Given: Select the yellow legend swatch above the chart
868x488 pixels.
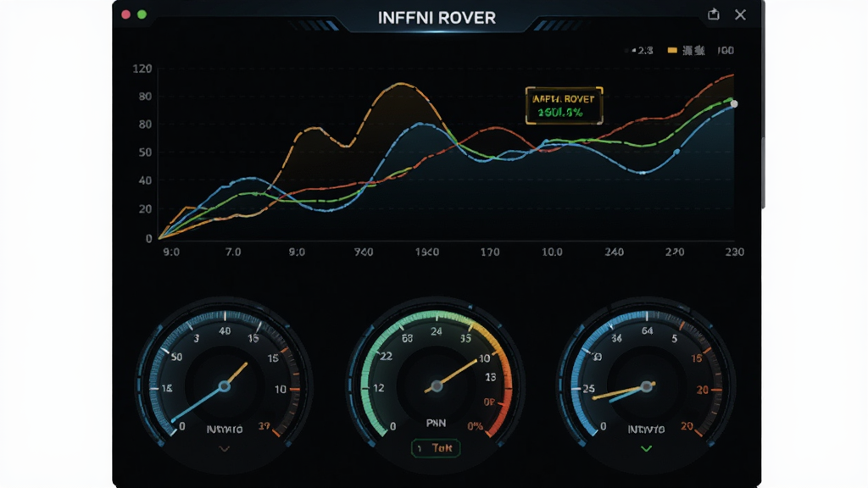Looking at the screenshot, I should [x=672, y=50].
